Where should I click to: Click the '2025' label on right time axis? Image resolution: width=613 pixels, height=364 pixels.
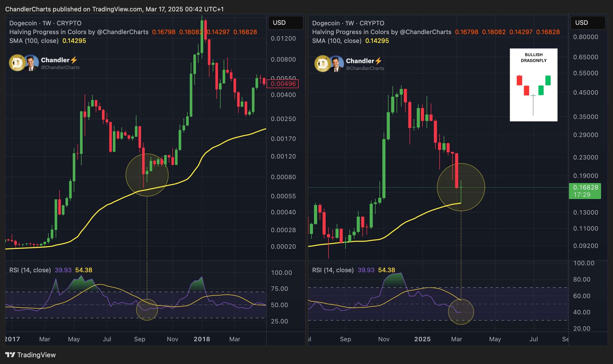point(422,339)
